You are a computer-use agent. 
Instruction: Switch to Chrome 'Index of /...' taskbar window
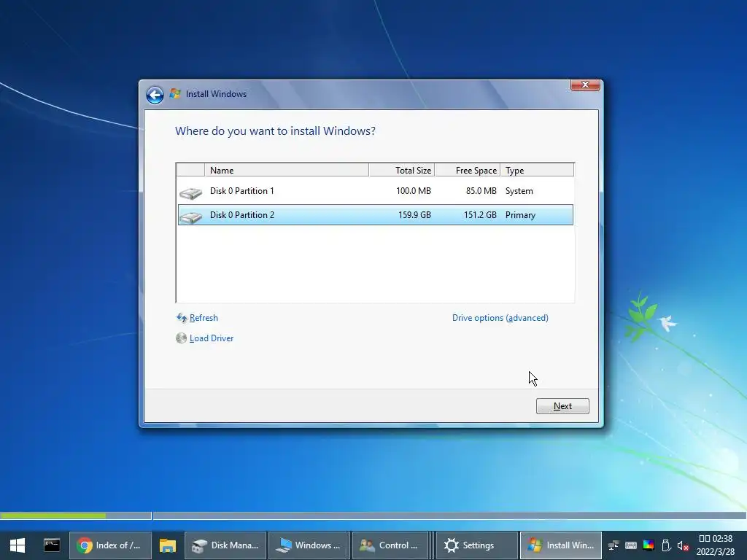point(110,545)
